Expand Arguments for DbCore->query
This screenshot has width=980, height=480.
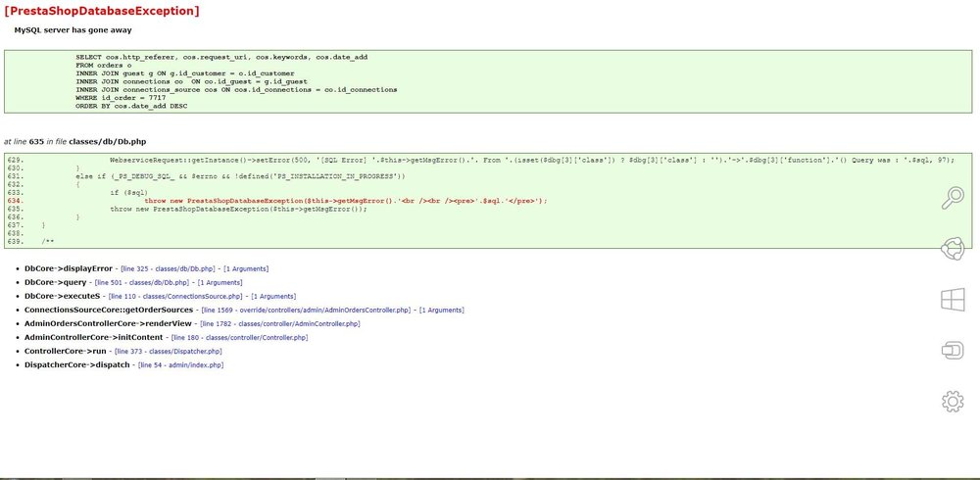(220, 282)
